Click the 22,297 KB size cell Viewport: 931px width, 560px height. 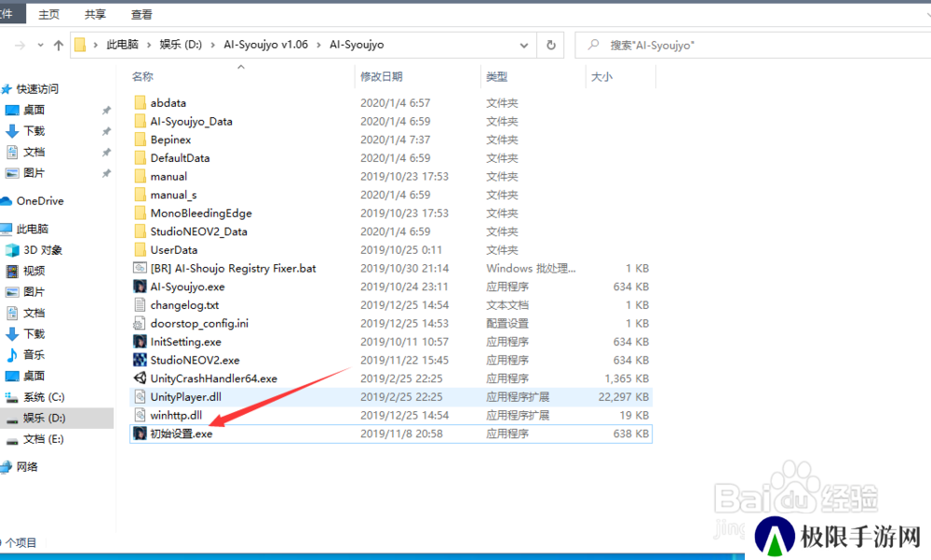pyautogui.click(x=624, y=397)
